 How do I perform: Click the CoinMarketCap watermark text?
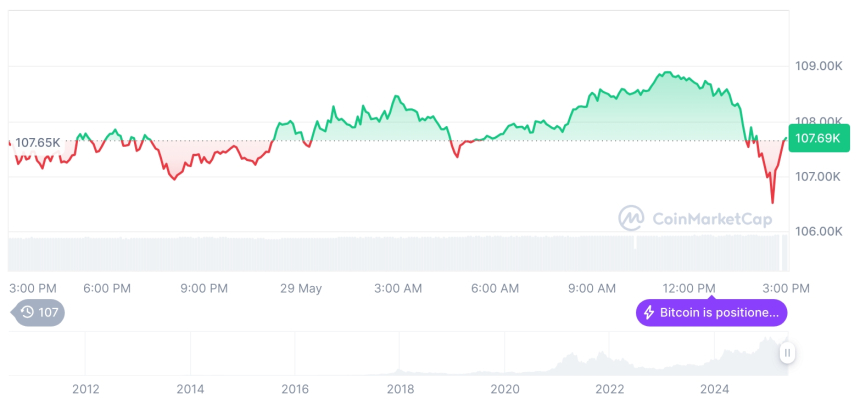coord(711,218)
